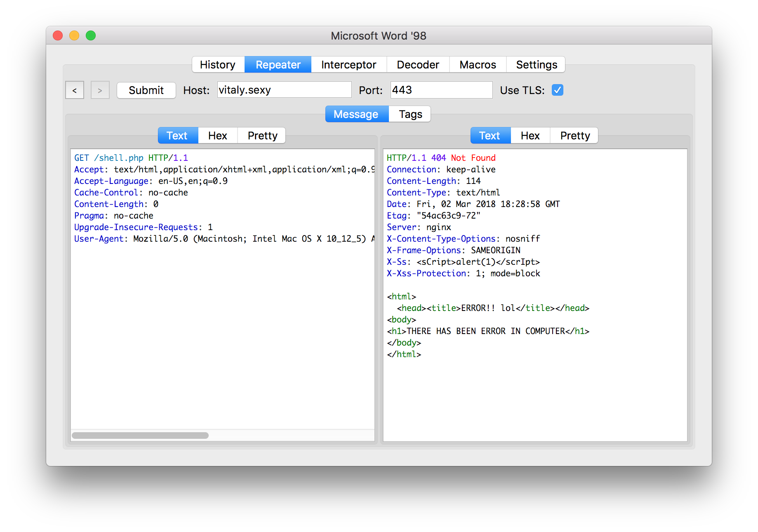Select the Message tab
The height and width of the screenshot is (532, 758).
click(357, 114)
